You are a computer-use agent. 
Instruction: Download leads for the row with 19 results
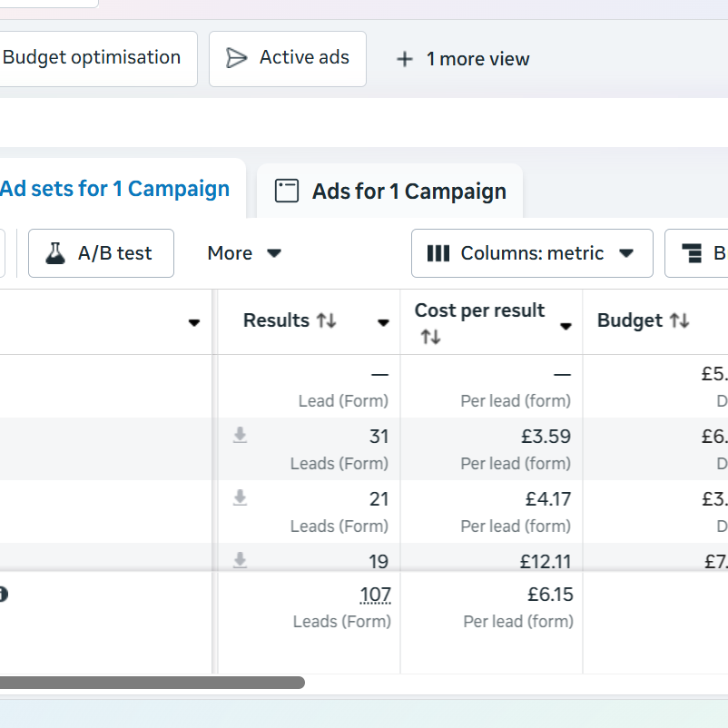[240, 560]
